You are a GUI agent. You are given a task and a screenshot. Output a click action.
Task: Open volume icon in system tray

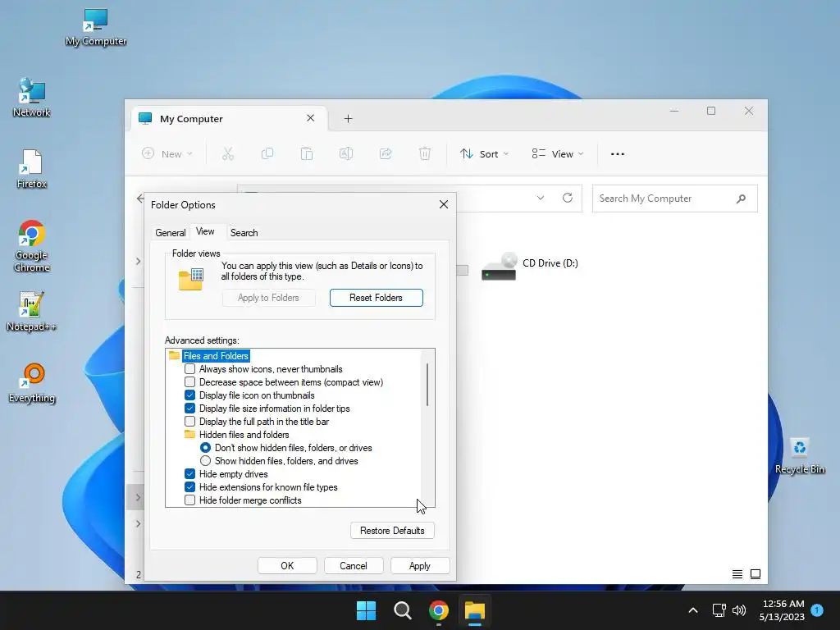click(x=739, y=610)
